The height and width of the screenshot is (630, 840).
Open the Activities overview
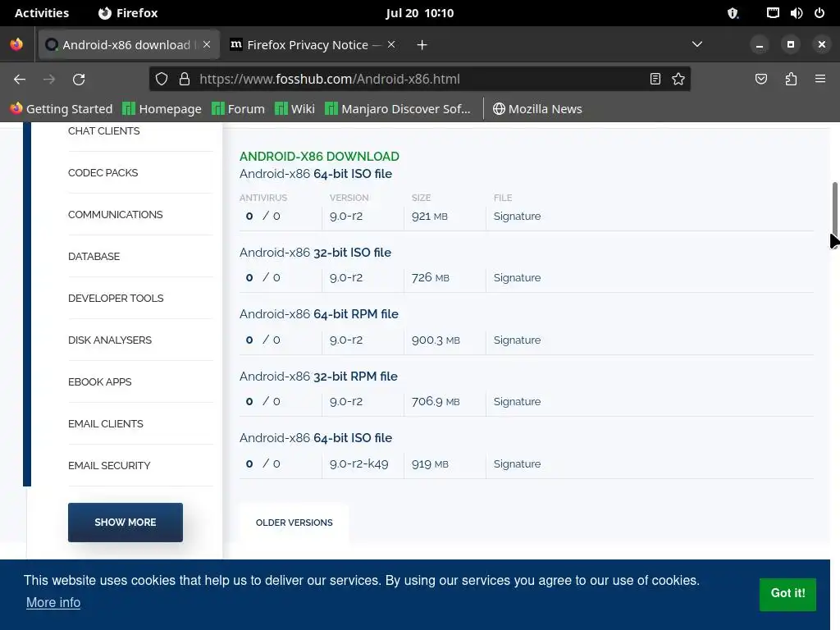[x=42, y=13]
